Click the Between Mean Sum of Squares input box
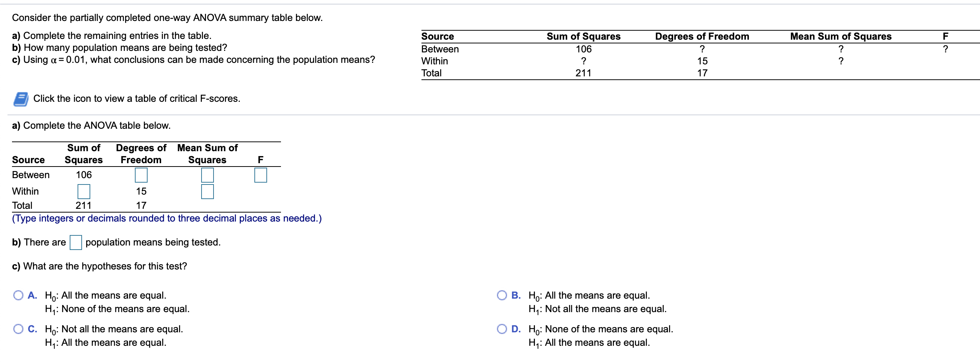The image size is (980, 363). 207,175
